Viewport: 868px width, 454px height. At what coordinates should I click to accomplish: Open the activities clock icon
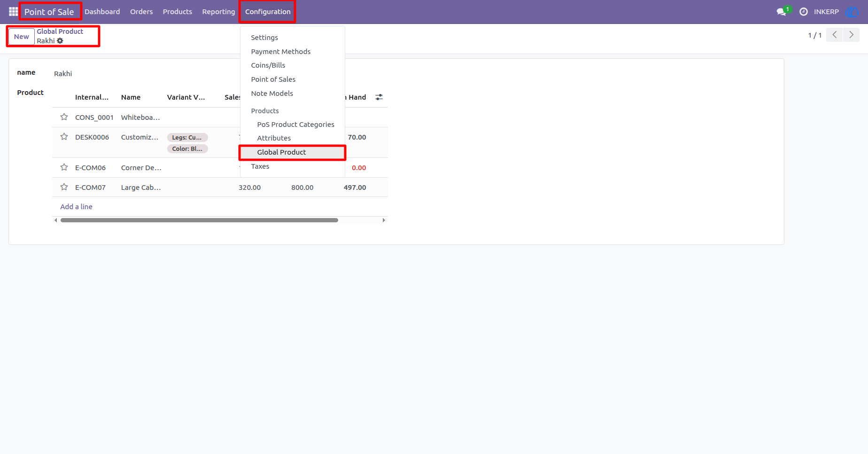point(804,11)
